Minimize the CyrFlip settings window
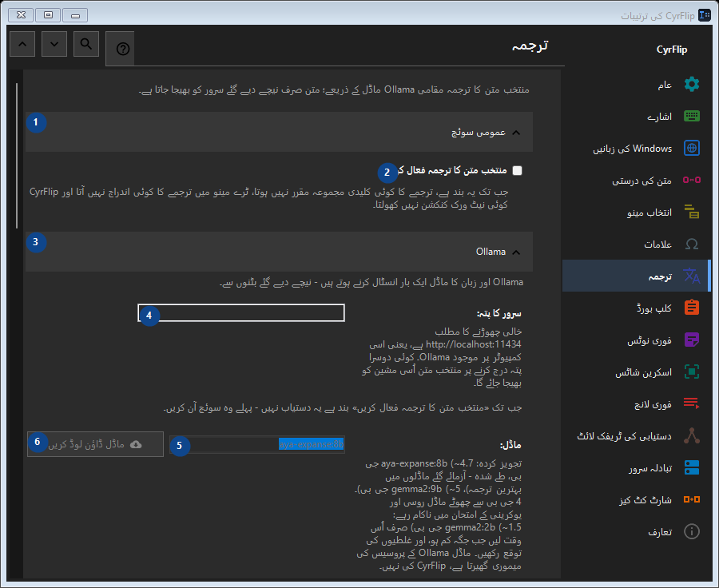This screenshot has width=719, height=588. 75,15
